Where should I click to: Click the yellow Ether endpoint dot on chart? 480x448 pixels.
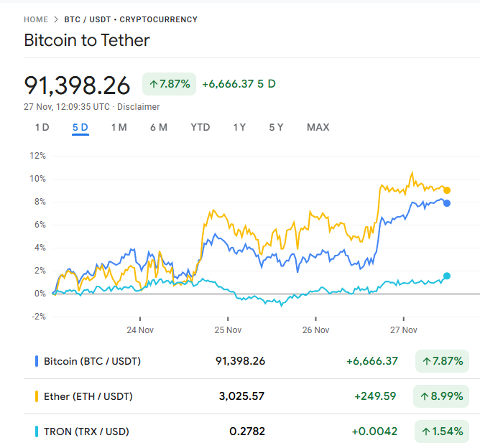447,190
